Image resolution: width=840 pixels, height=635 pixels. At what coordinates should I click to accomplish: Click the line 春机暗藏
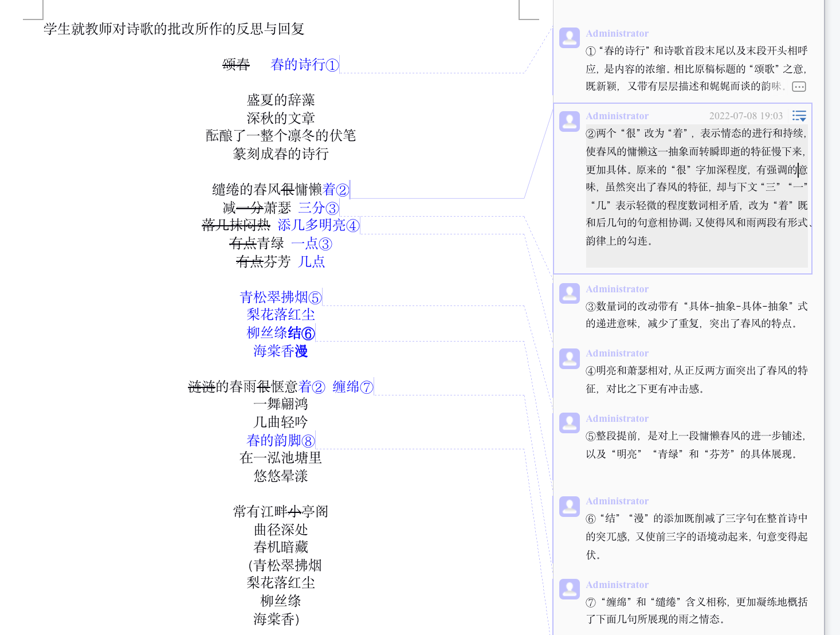281,547
